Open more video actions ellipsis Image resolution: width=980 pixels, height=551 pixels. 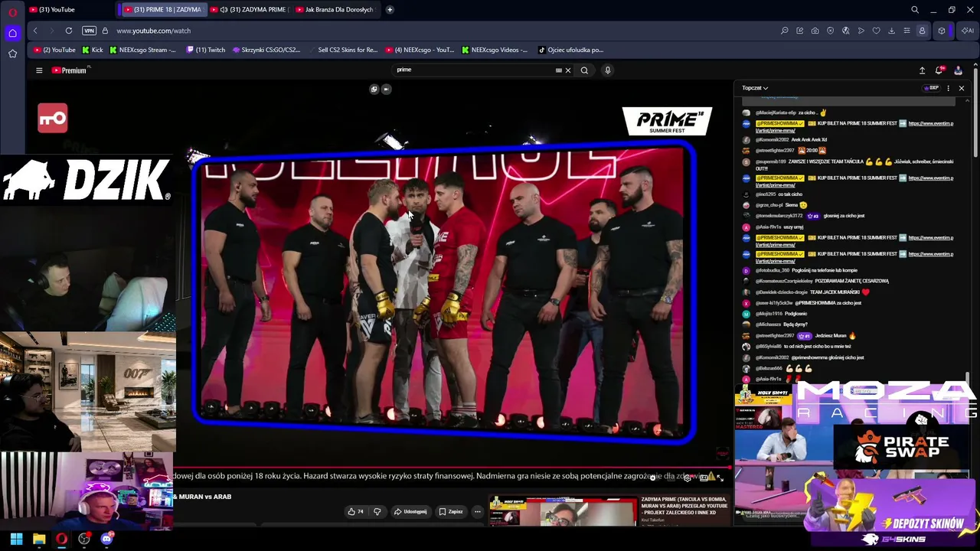pos(477,511)
